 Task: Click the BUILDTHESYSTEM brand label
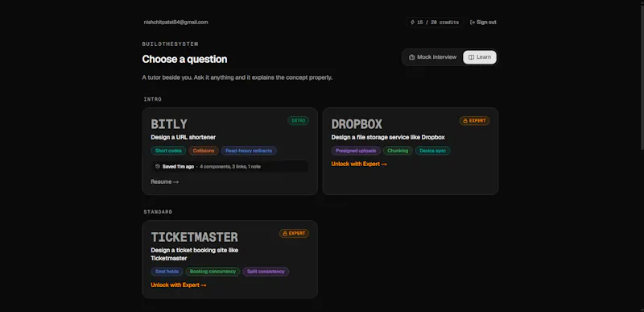(171, 44)
